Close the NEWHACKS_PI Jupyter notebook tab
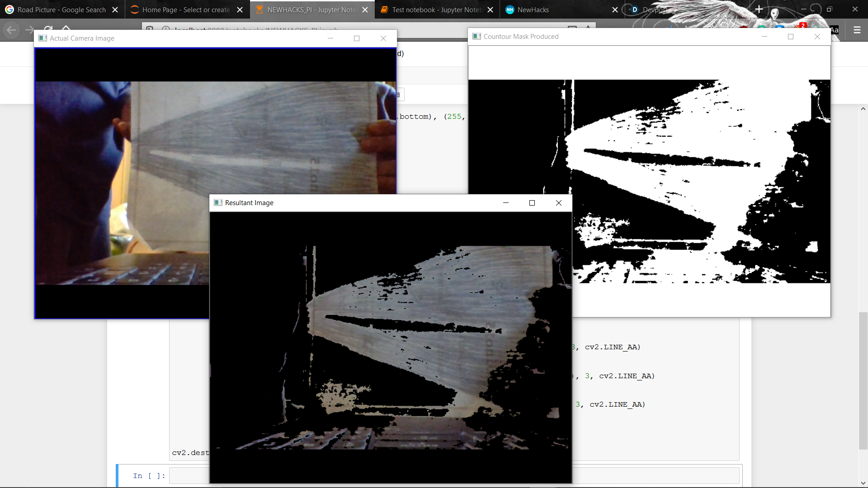868x488 pixels. [365, 9]
